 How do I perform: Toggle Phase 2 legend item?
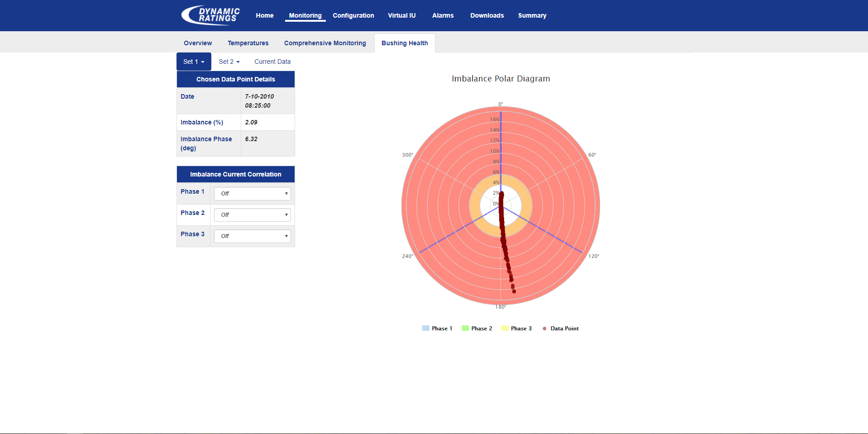click(477, 329)
